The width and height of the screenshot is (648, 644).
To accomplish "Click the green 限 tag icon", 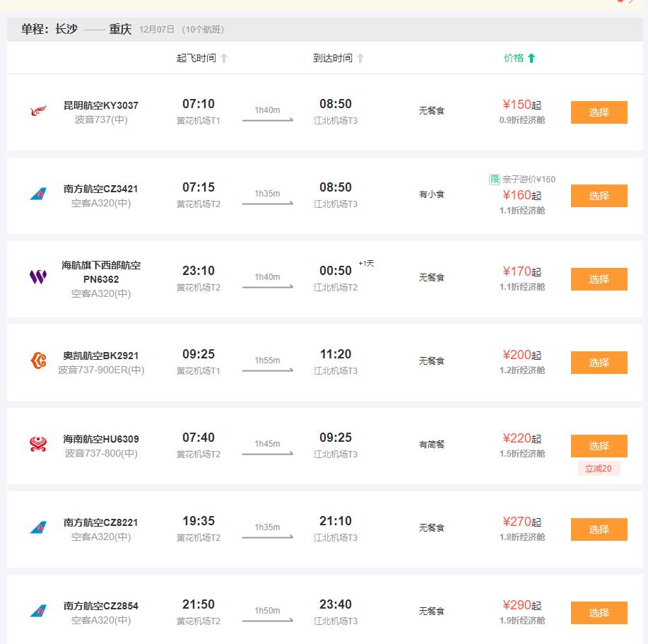I will 495,180.
